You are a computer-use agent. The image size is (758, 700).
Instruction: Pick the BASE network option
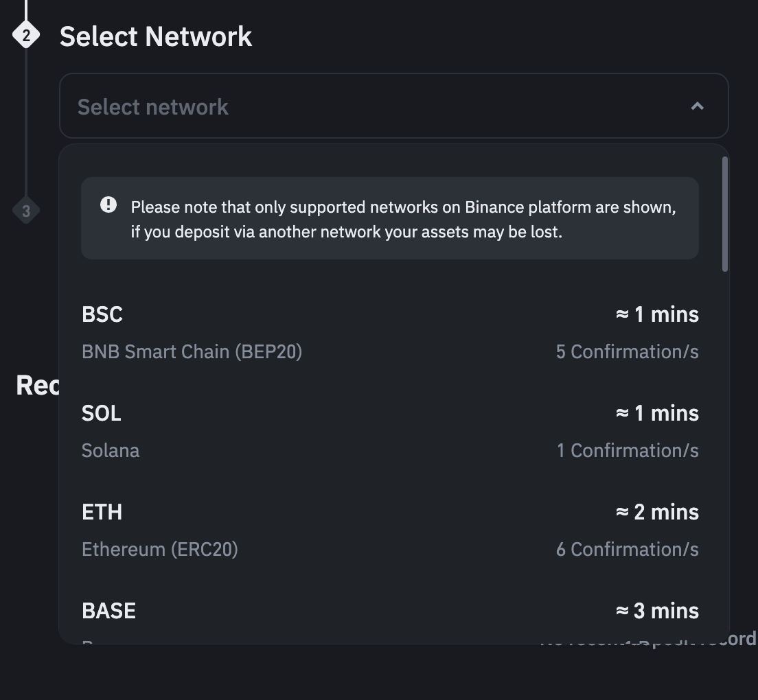pos(109,611)
